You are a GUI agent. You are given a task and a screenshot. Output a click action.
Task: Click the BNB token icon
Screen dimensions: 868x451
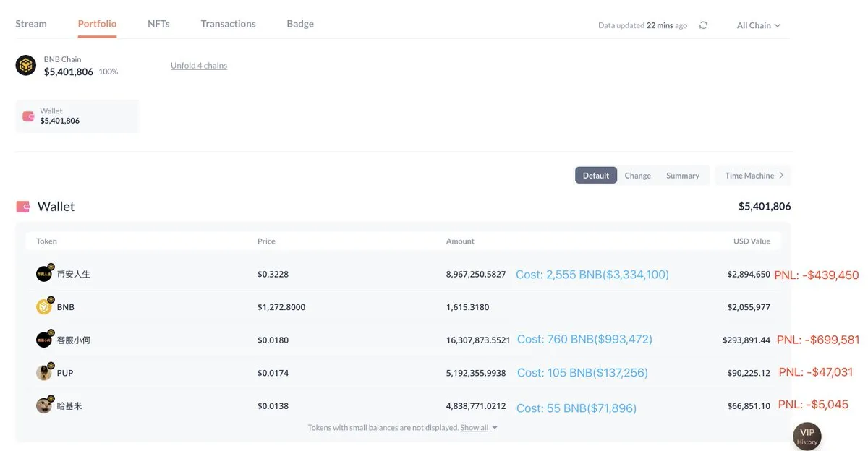pyautogui.click(x=44, y=307)
